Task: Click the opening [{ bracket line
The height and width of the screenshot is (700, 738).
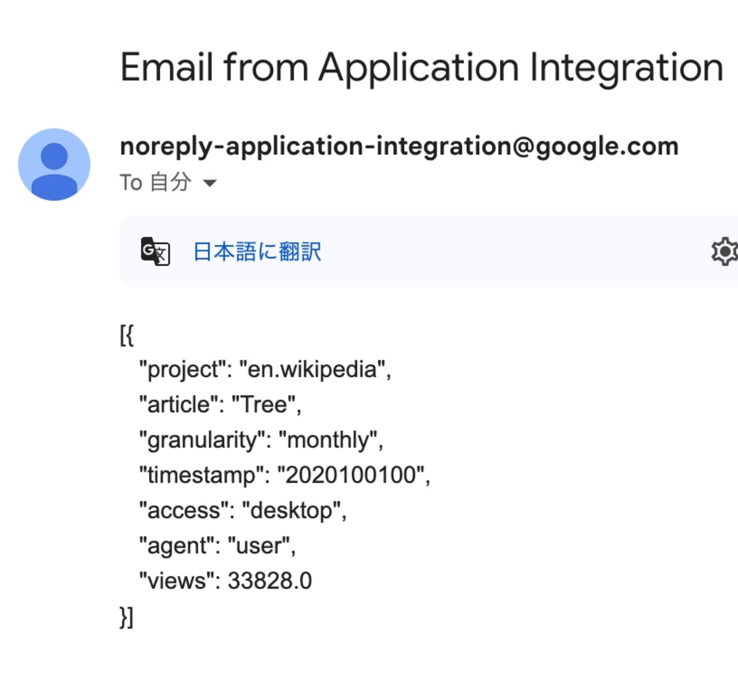Action: pos(127,335)
